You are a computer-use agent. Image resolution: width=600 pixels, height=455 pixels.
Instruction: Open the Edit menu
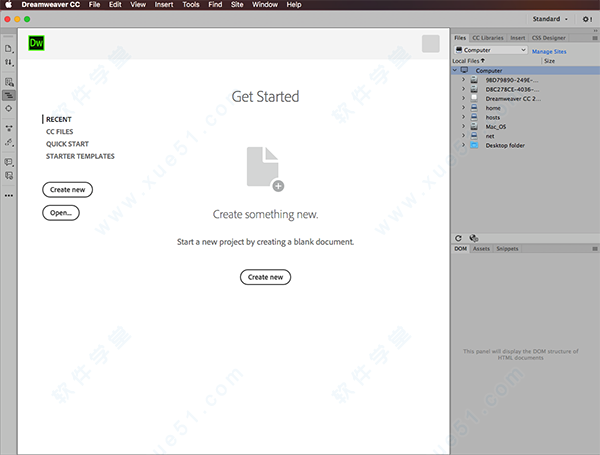click(115, 5)
